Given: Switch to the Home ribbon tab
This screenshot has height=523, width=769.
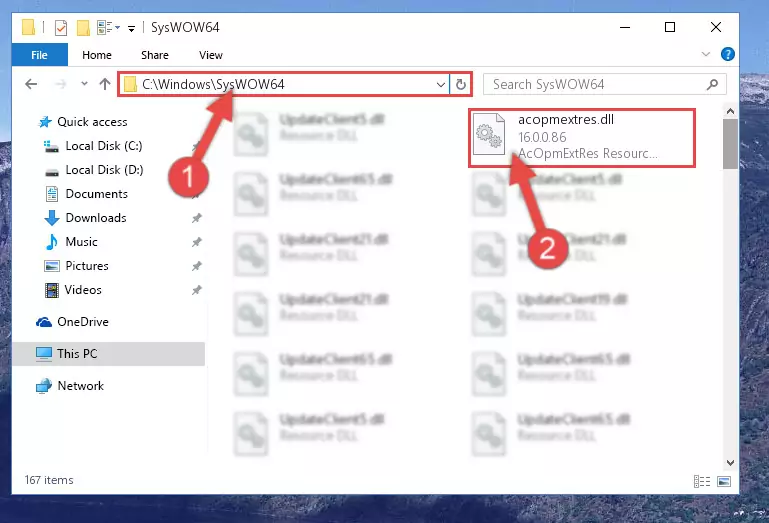Looking at the screenshot, I should click(97, 55).
